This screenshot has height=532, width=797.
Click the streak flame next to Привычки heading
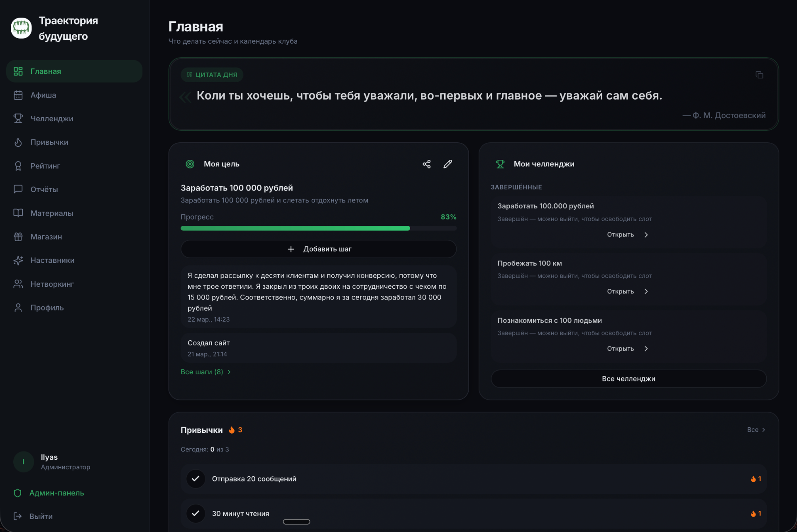232,430
